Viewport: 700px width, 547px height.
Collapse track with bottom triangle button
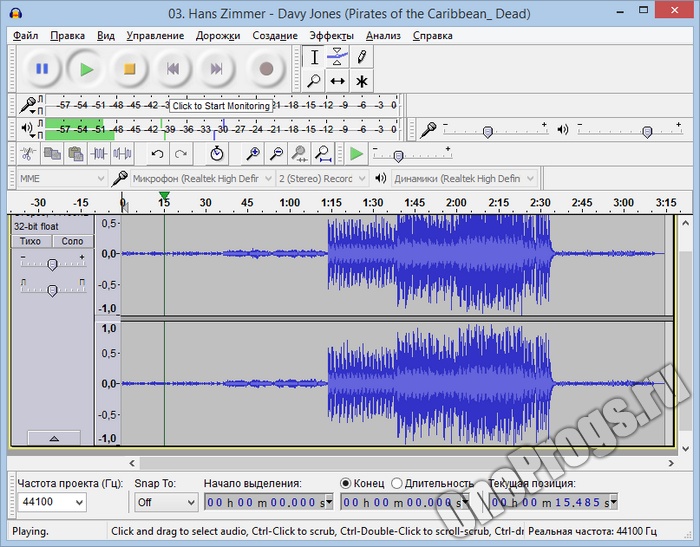[54, 438]
